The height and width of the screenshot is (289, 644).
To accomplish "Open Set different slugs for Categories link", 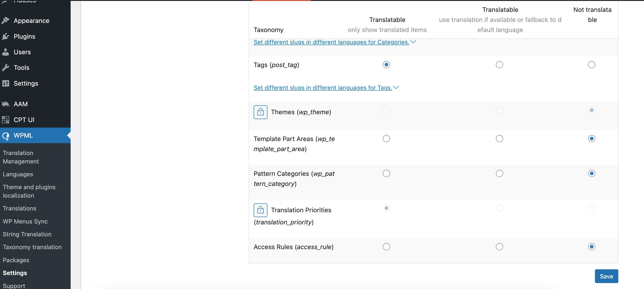I will 331,42.
